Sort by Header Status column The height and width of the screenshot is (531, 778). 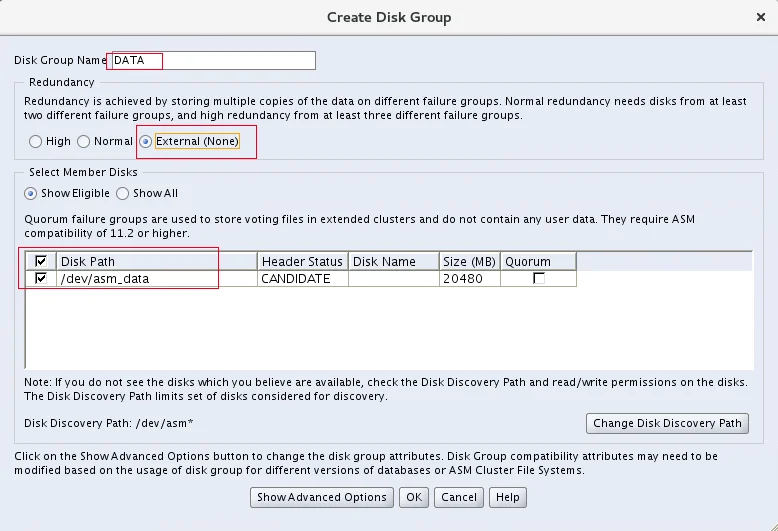pos(303,262)
